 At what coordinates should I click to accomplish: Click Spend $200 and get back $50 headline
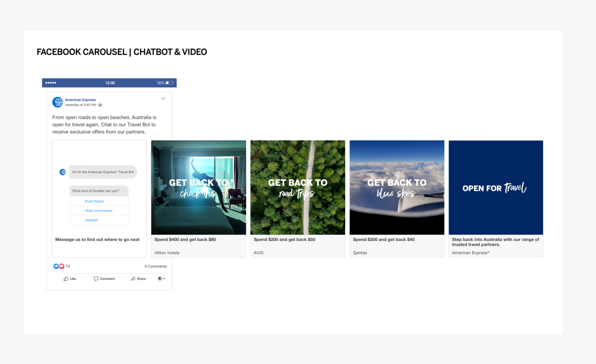pyautogui.click(x=284, y=239)
